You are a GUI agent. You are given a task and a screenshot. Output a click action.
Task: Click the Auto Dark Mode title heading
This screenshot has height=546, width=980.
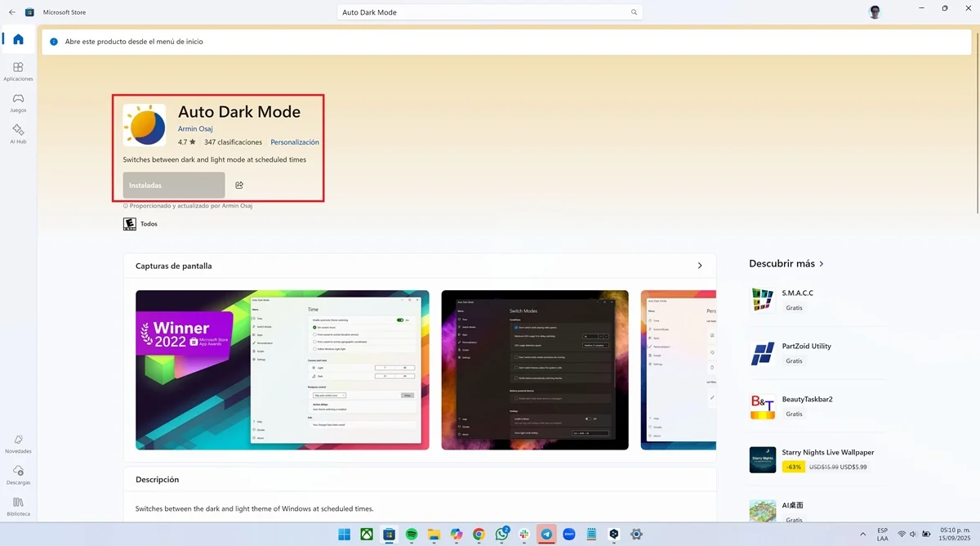(x=239, y=112)
